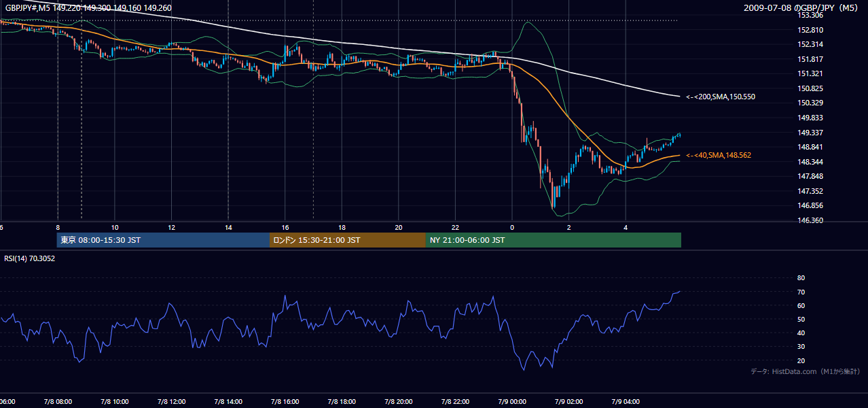Click hour label 22 under the price chart
The height and width of the screenshot is (408, 868).
click(x=455, y=228)
